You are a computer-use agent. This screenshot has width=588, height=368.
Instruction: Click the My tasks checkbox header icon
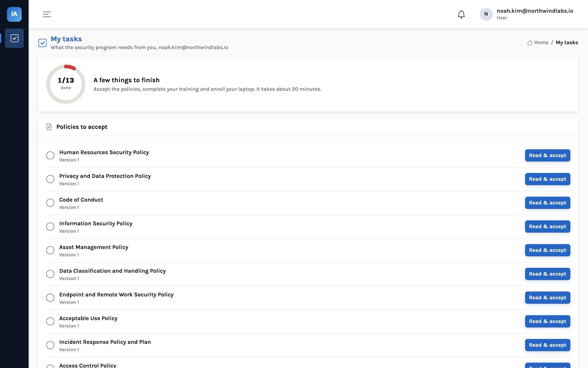[42, 43]
